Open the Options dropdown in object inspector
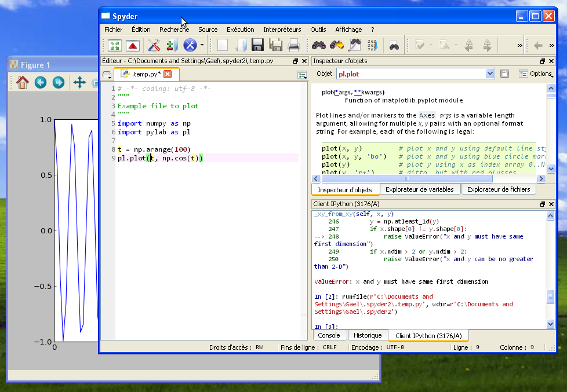The width and height of the screenshot is (567, 392). [536, 74]
